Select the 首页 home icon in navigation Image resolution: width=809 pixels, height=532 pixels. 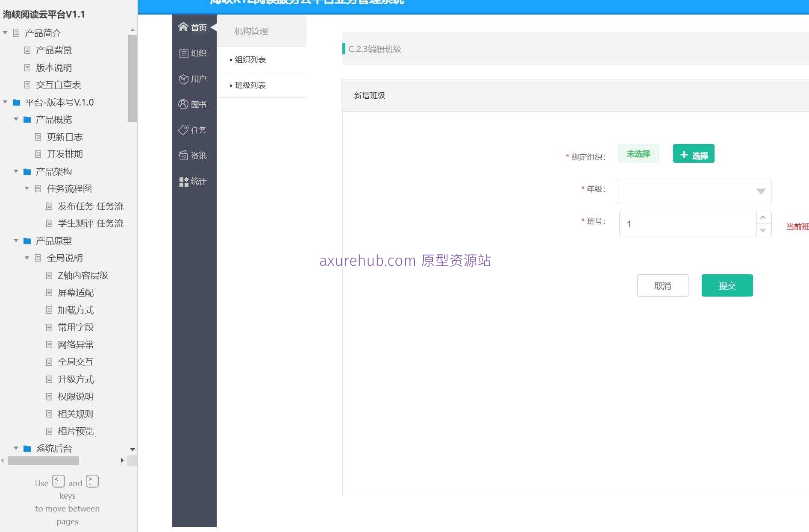[x=183, y=26]
